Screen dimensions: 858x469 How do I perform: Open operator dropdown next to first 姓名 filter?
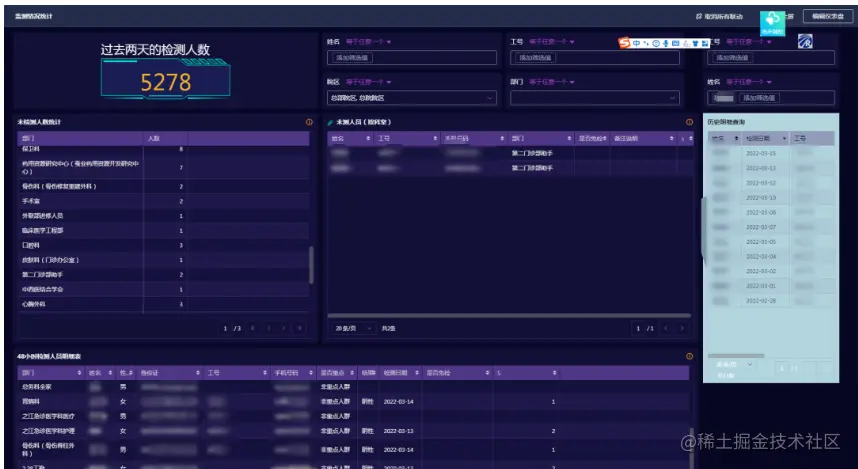tap(368, 42)
